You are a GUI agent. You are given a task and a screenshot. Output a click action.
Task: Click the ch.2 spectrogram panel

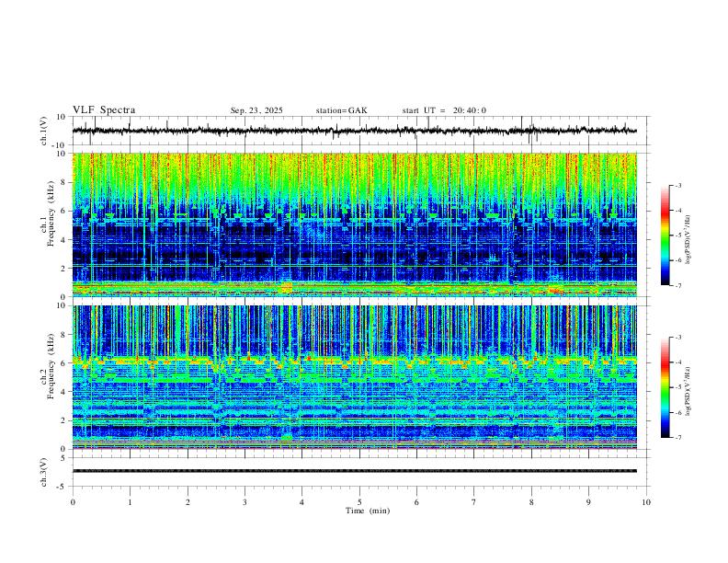(355, 377)
